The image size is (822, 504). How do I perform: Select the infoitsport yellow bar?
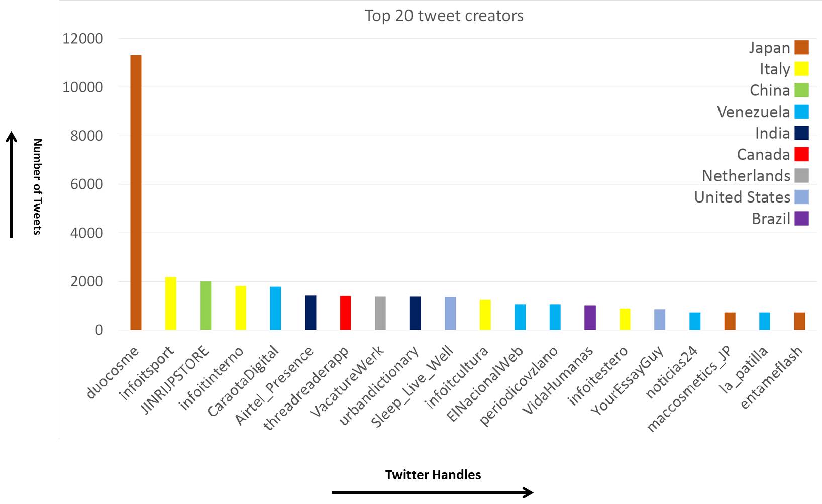(171, 304)
